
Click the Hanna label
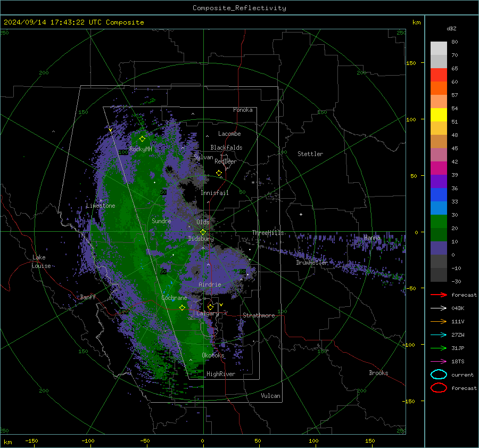coord(372,238)
